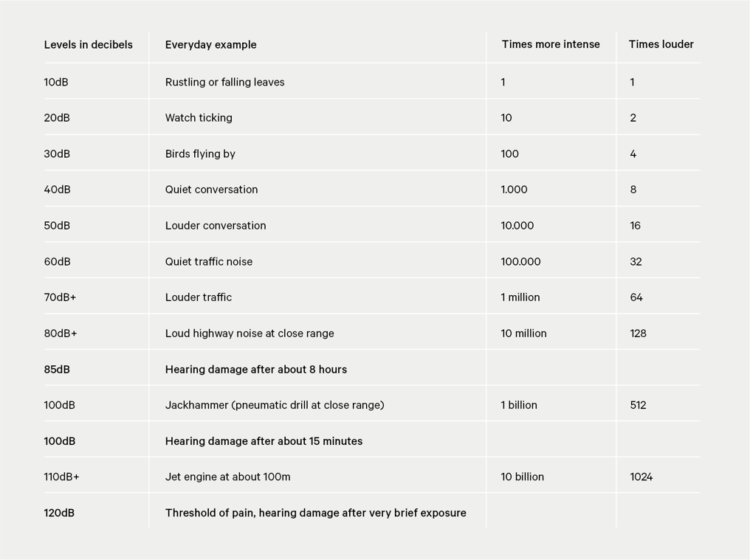Click the 'Times more intense' header
Image resolution: width=750 pixels, height=560 pixels.
[551, 44]
